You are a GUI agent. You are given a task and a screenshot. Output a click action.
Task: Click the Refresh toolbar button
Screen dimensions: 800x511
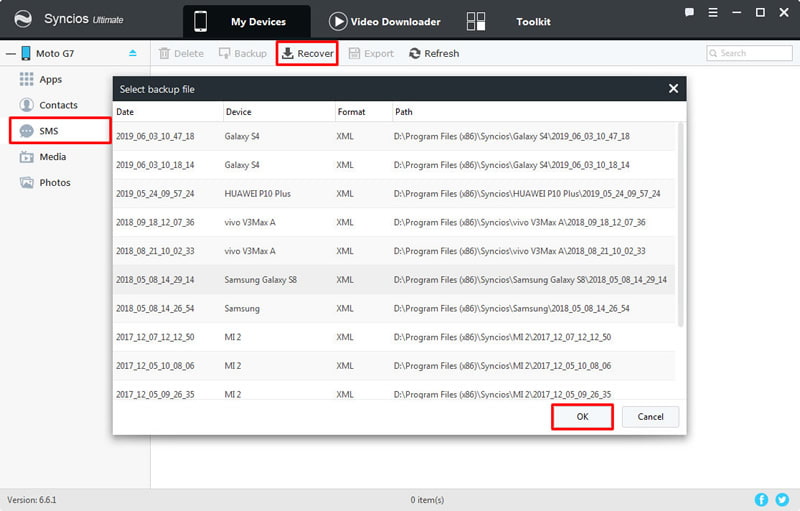point(434,53)
